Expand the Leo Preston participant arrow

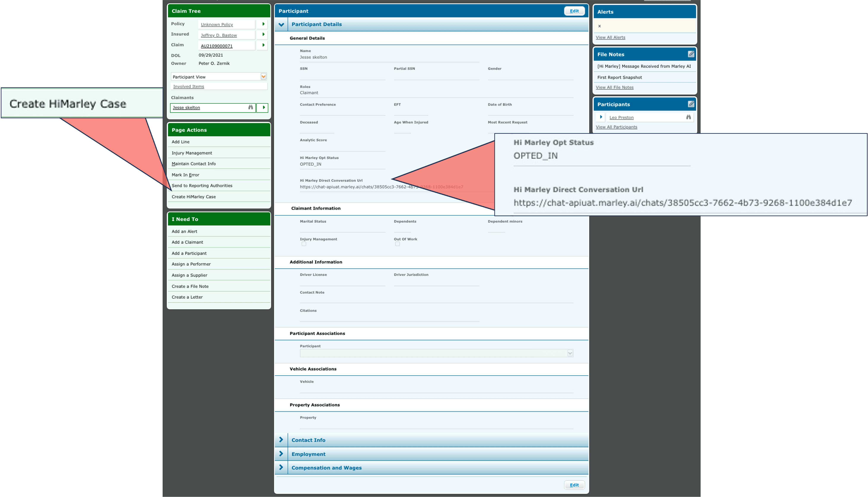click(x=601, y=117)
